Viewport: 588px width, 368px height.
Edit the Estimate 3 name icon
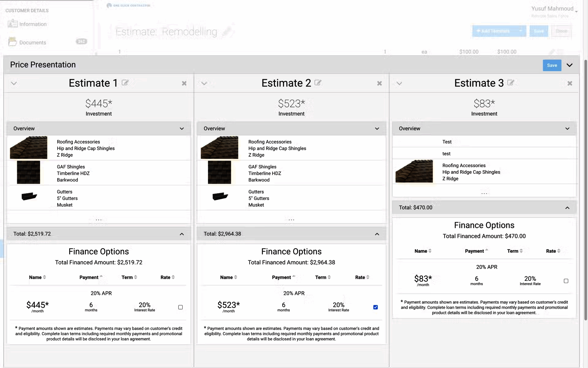(511, 83)
